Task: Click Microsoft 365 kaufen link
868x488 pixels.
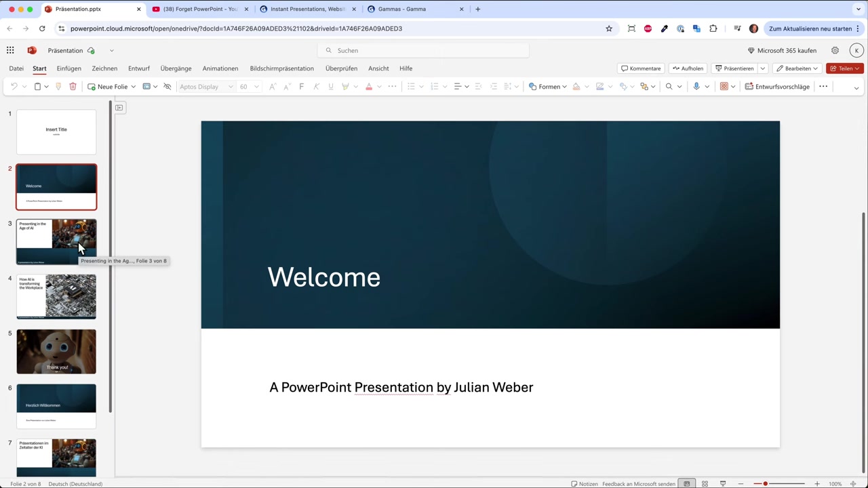Action: click(782, 50)
